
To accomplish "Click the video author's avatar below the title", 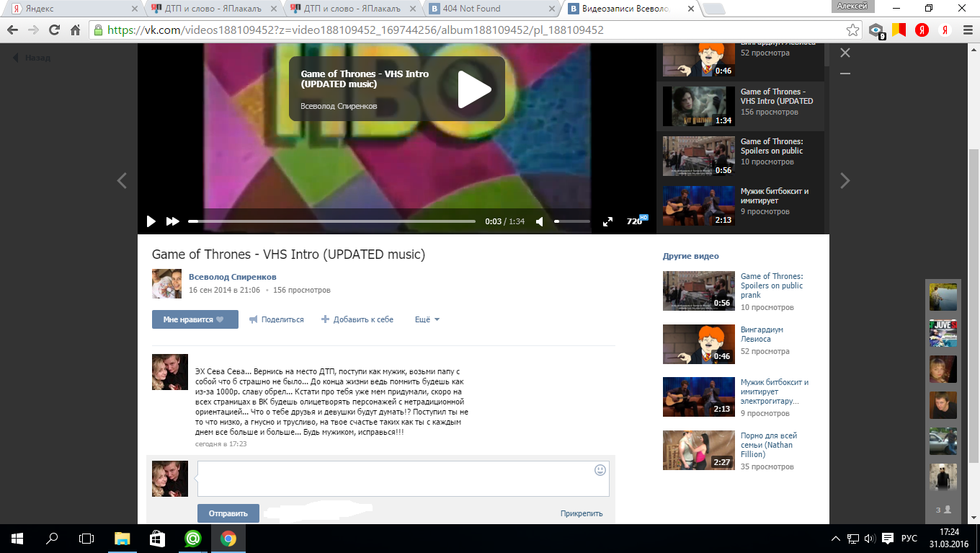I will click(x=166, y=283).
